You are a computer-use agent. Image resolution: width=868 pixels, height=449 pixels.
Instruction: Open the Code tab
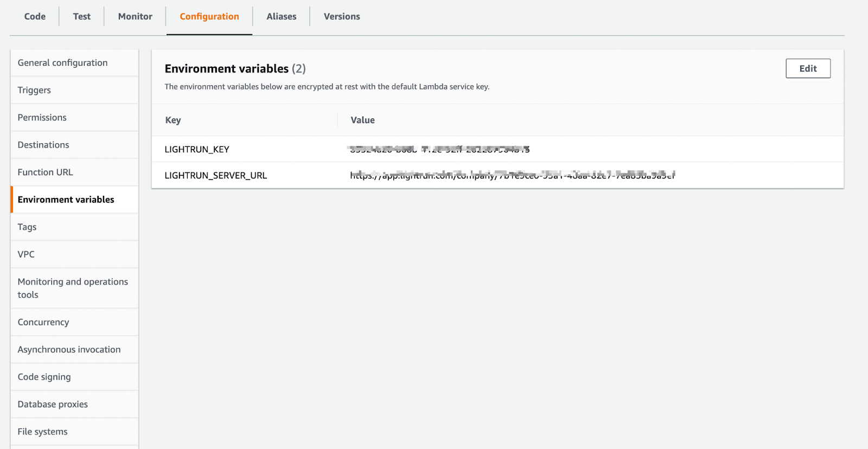(x=35, y=16)
